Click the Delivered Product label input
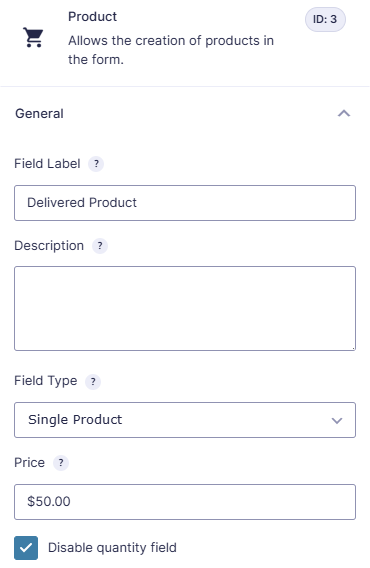This screenshot has height=568, width=370. 185,203
